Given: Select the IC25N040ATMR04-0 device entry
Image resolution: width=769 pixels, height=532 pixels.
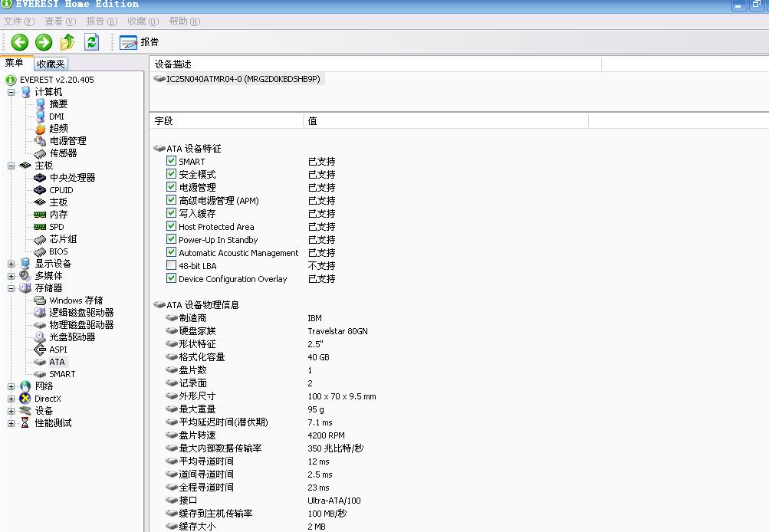Looking at the screenshot, I should [242, 79].
